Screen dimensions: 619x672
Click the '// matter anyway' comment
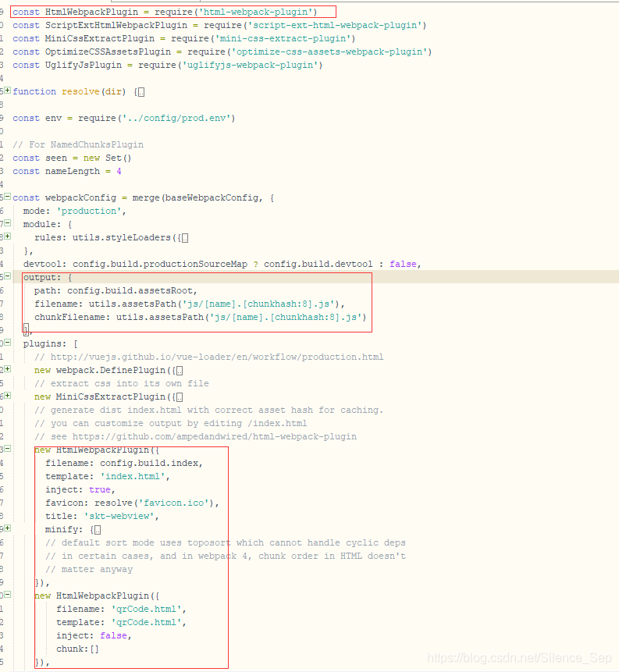(89, 570)
